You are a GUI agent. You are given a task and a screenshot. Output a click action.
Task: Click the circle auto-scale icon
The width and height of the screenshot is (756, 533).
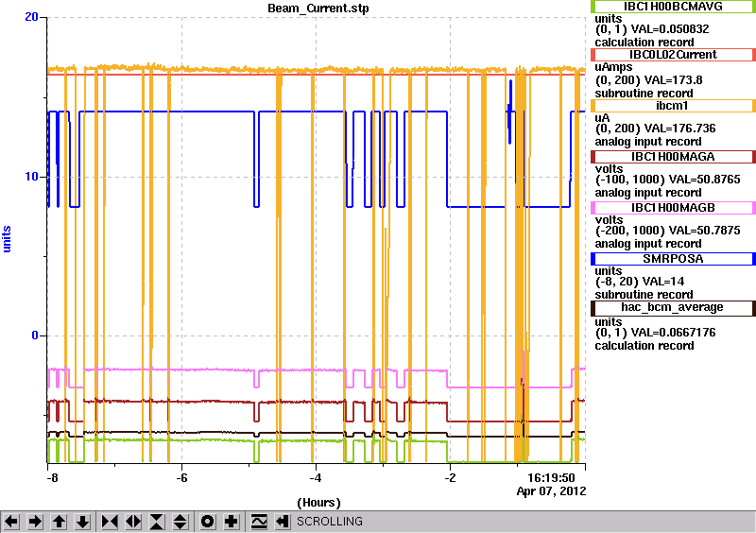pyautogui.click(x=208, y=522)
